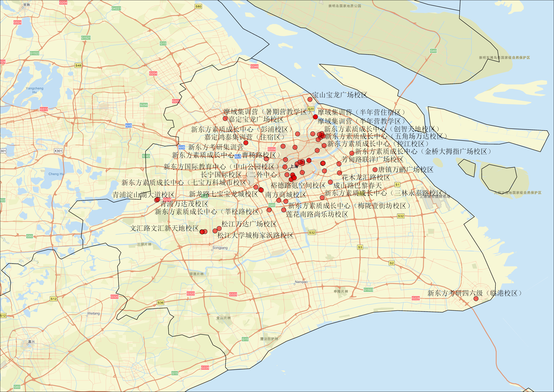Click the S48 yellow road shield
Screen dimensions: 554x392
78,65
